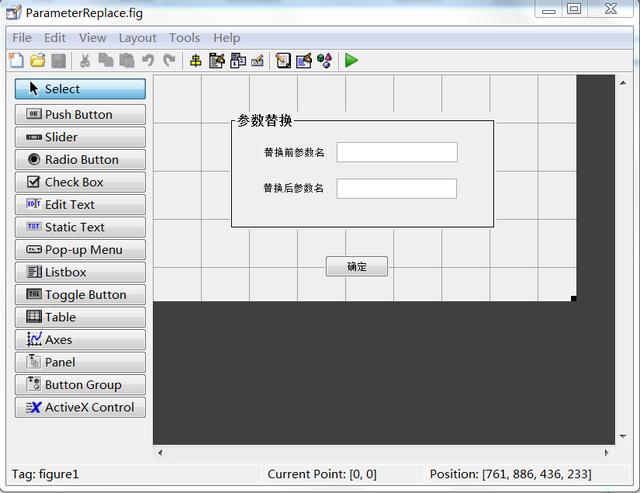Click the 替换前参数名 edit field

coord(397,152)
